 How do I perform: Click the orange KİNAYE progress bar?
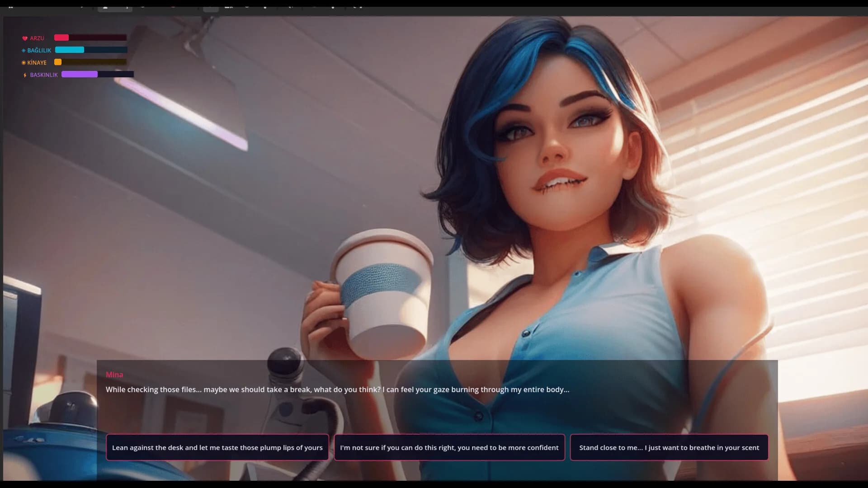pyautogui.click(x=90, y=62)
